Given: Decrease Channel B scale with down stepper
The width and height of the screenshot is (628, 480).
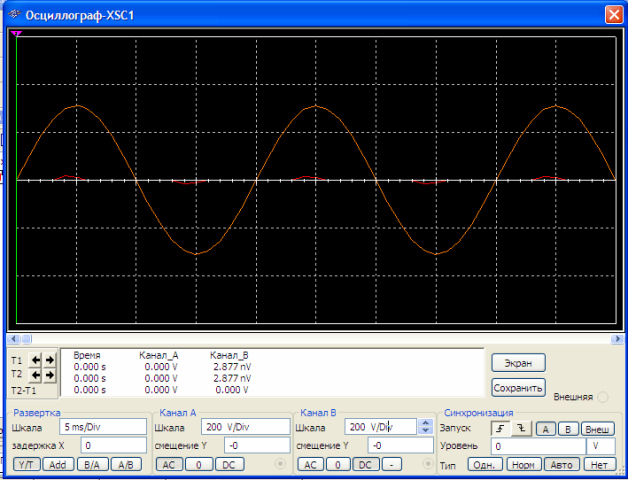Looking at the screenshot, I should [x=425, y=431].
